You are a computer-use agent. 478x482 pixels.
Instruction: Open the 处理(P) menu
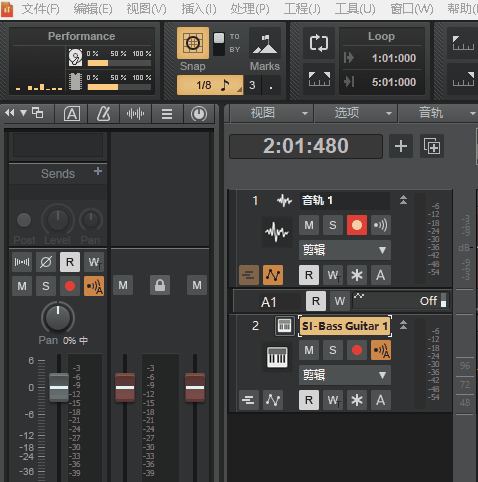pyautogui.click(x=250, y=9)
